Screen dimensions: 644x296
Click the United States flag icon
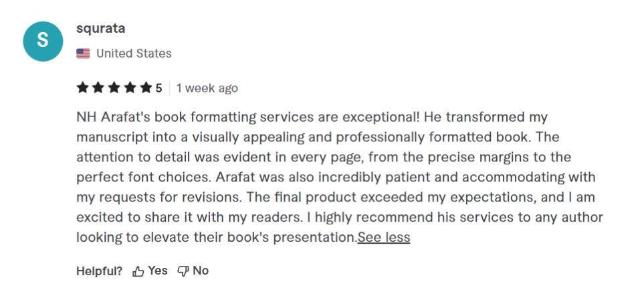click(x=84, y=54)
